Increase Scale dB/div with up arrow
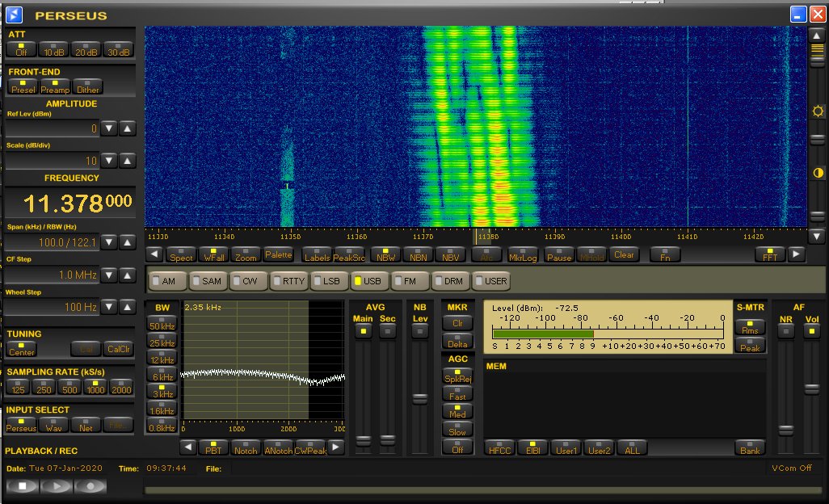The width and height of the screenshot is (829, 504). (128, 161)
